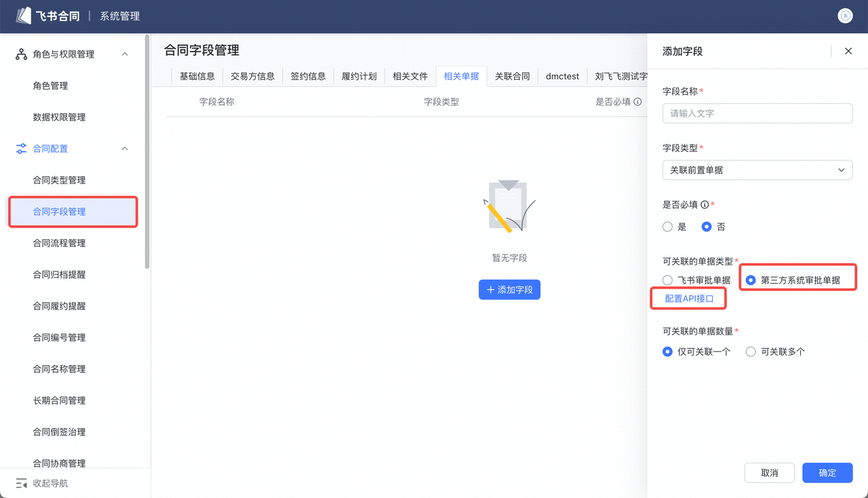The image size is (868, 498).
Task: Select the 可关联多个 radio option
Action: click(x=751, y=352)
